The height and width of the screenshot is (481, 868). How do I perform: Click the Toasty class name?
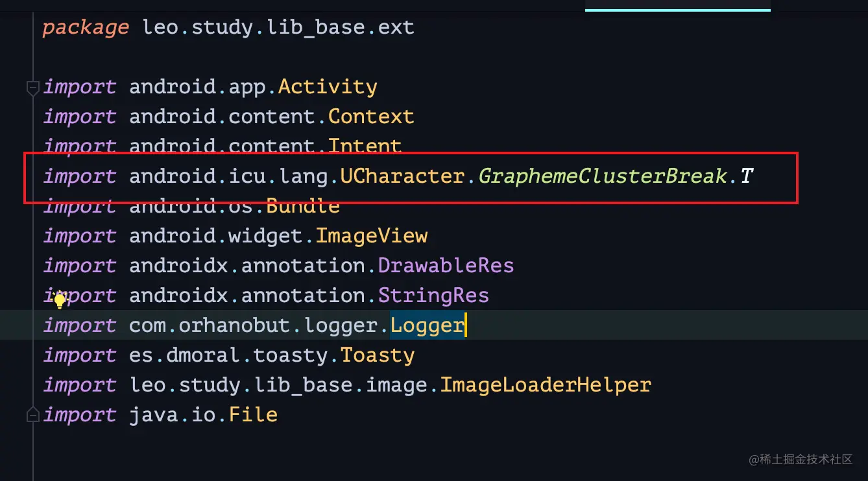[377, 355]
